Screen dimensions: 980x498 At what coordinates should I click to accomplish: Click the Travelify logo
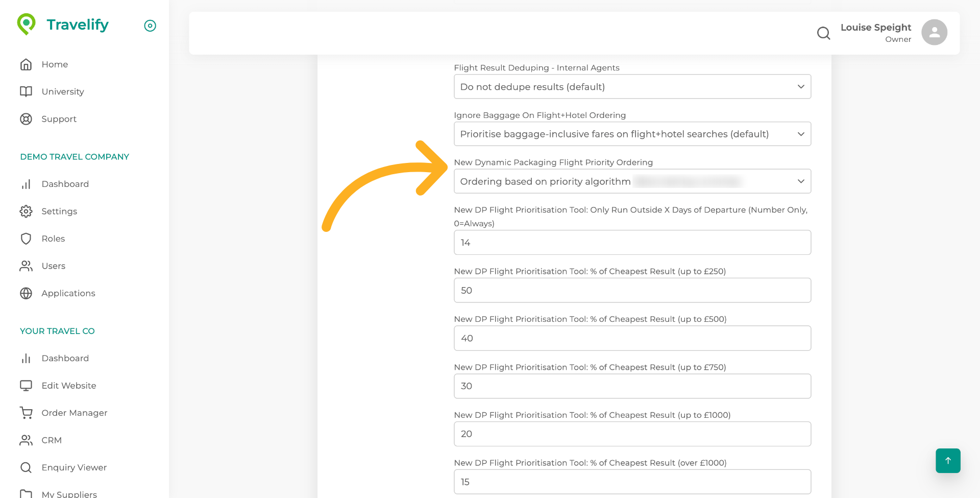(64, 24)
